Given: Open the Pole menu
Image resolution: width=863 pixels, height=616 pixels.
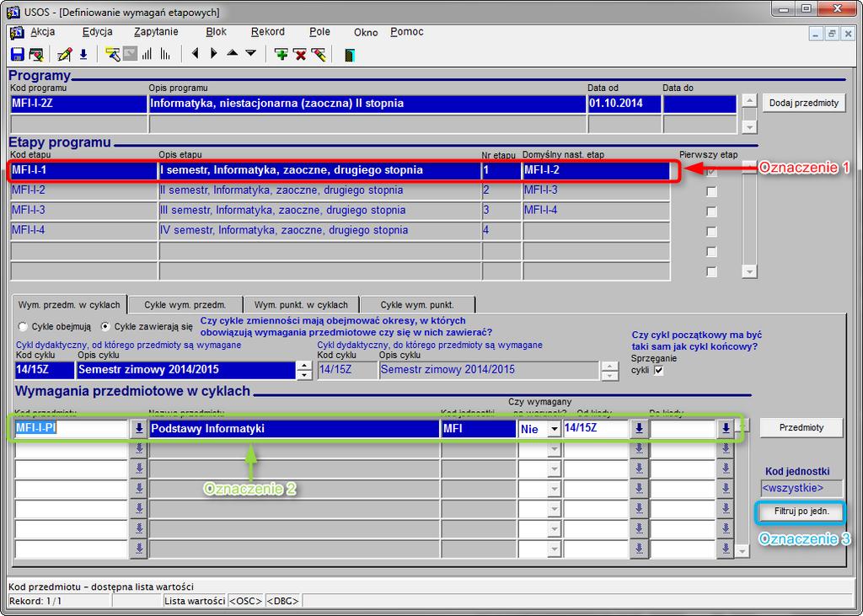Looking at the screenshot, I should point(319,32).
